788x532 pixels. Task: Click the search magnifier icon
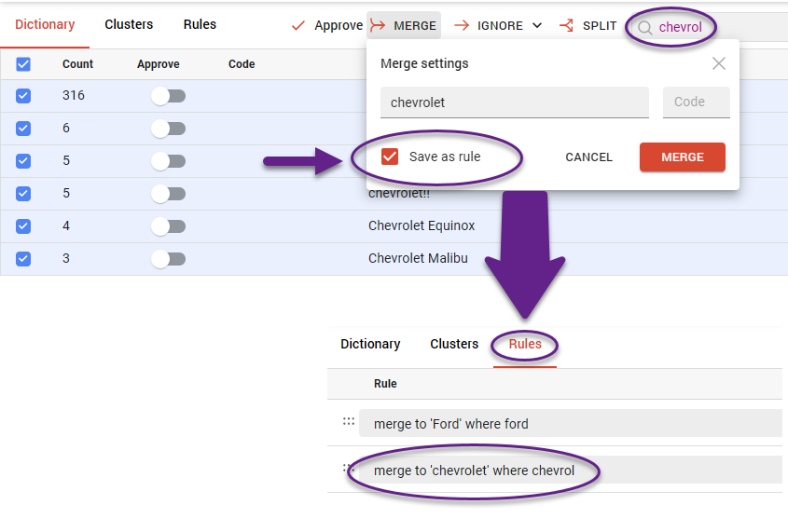point(644,28)
